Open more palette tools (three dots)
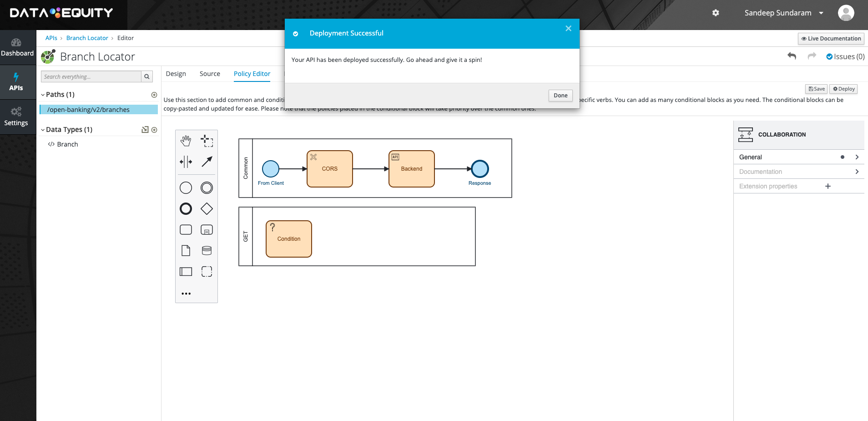This screenshot has height=421, width=868. click(x=186, y=294)
